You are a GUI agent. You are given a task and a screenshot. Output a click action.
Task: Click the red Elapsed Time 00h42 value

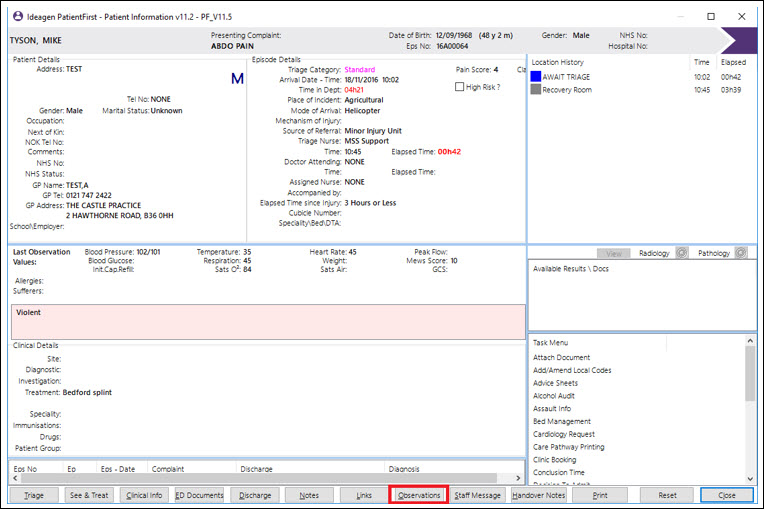(x=449, y=151)
